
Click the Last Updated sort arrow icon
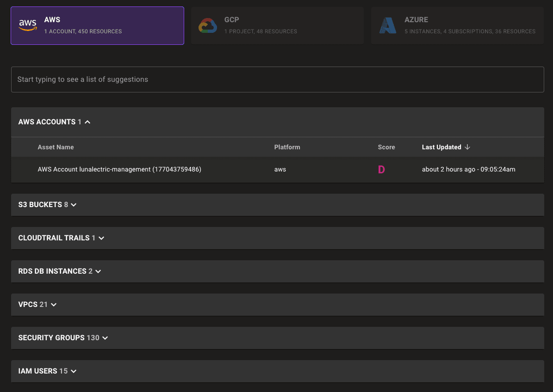[x=467, y=147]
